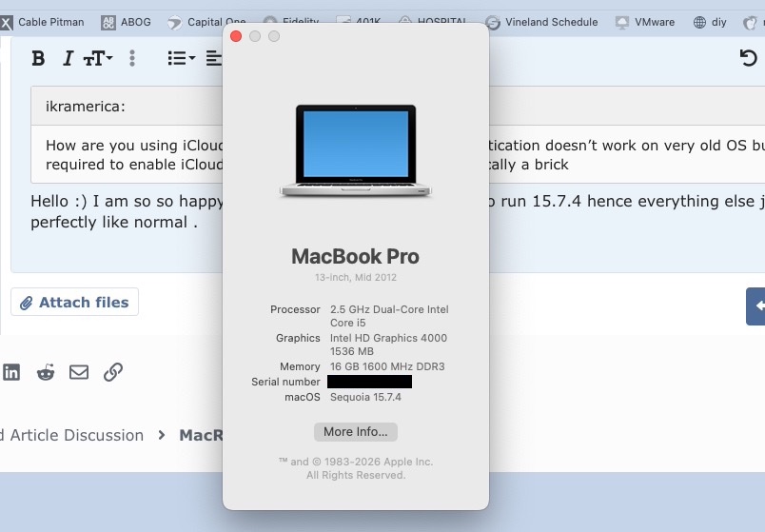Screen dimensions: 765x532
Task: Click the Fidelity bookmark
Action: click(291, 22)
